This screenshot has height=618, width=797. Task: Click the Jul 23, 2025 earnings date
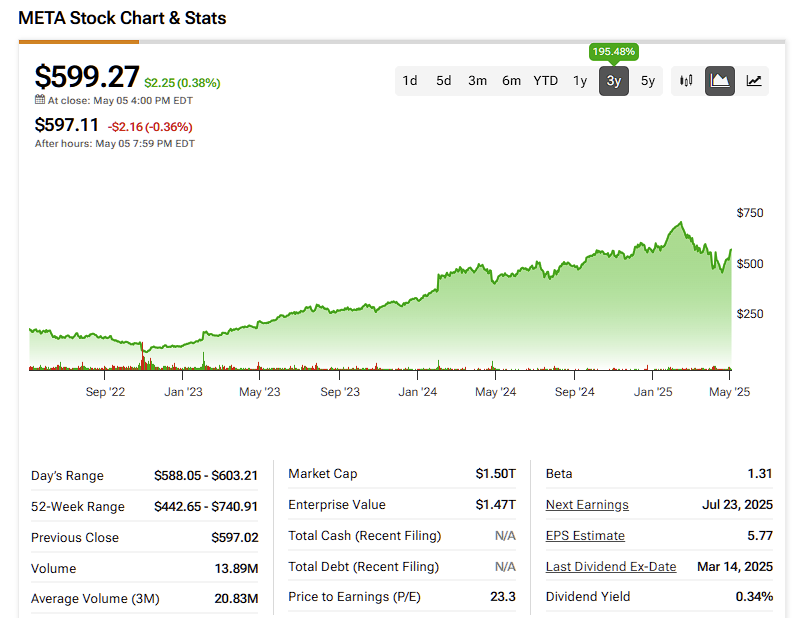738,505
